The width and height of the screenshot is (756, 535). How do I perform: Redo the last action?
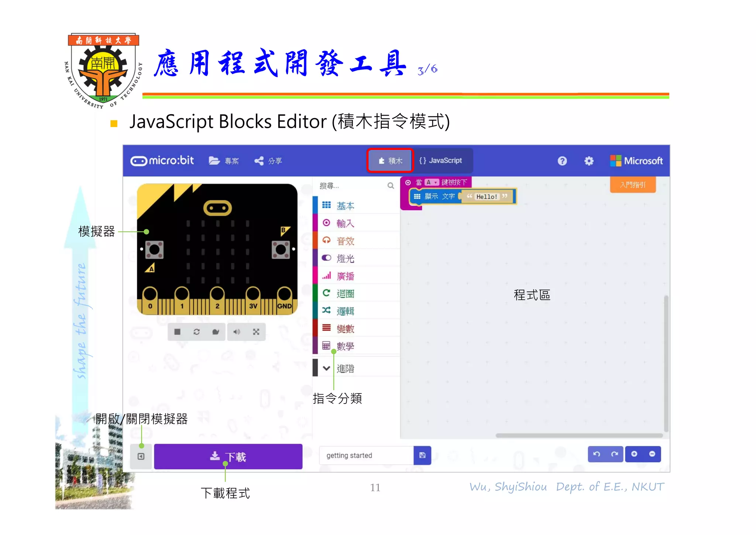[x=615, y=454]
